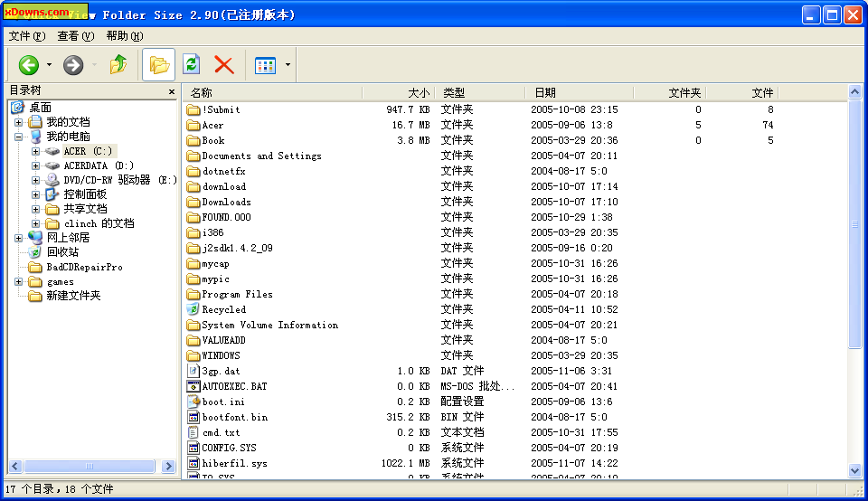
Task: Open the 查看(V) menu
Action: 75,36
